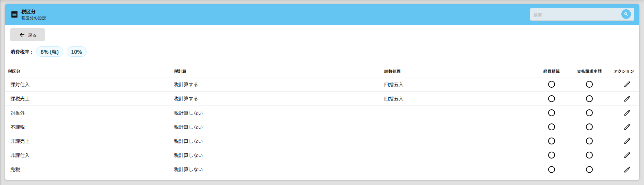
Task: Toggle 経費精算 circle for 免税
Action: (x=552, y=170)
